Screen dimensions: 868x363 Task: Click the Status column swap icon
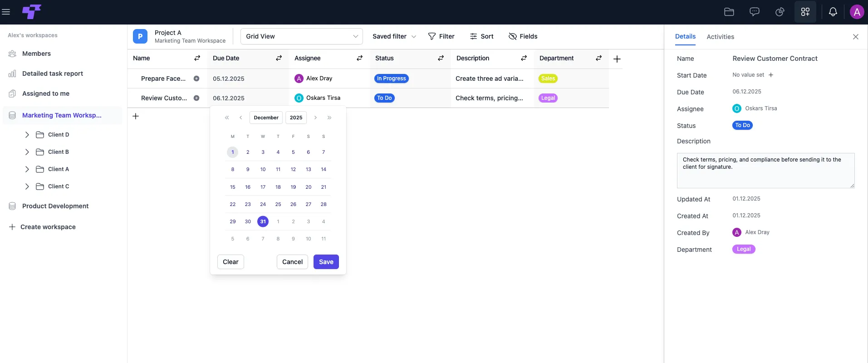pos(441,58)
